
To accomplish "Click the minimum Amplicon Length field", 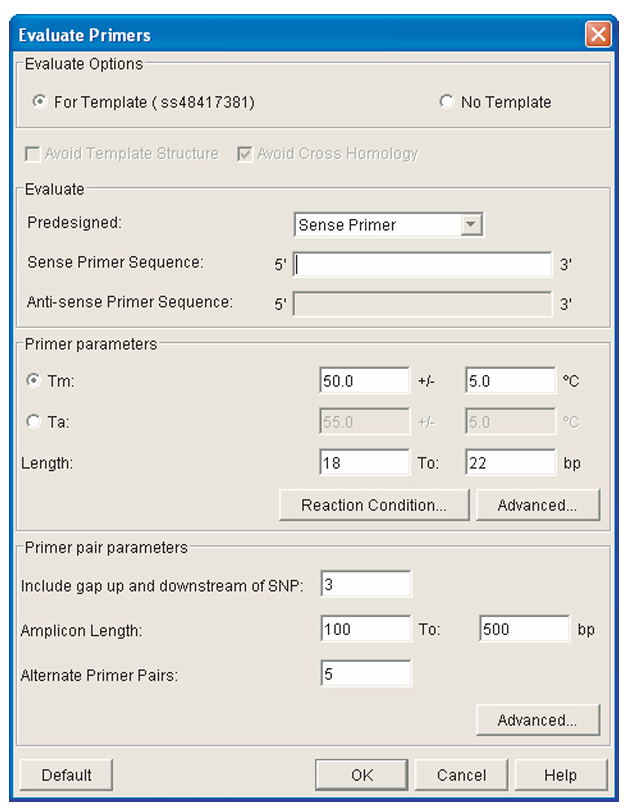I will 366,630.
